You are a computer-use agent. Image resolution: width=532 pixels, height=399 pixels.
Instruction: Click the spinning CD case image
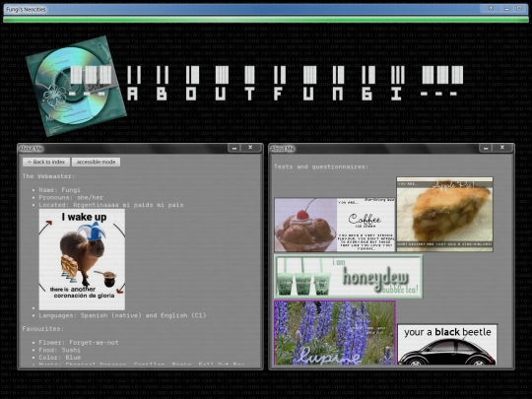pos(76,86)
